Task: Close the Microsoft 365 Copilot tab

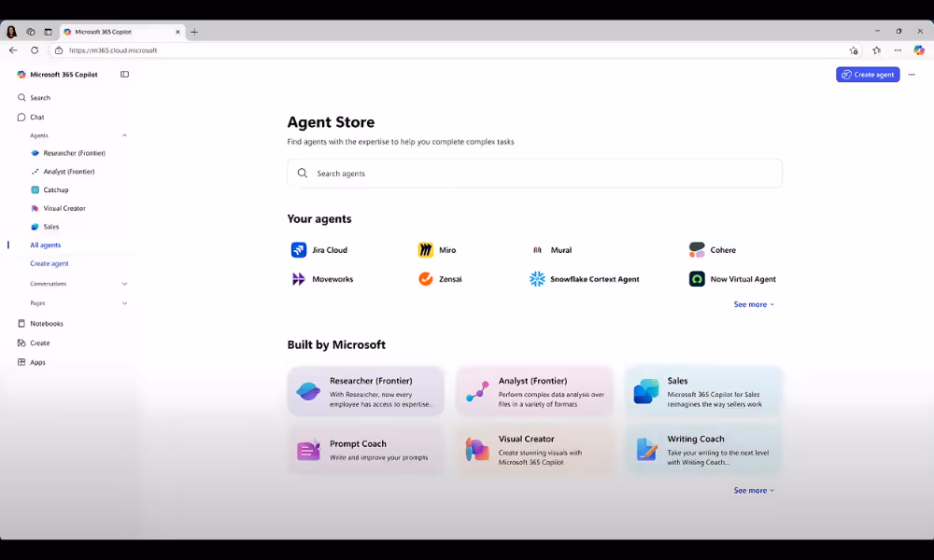Action: 177,32
